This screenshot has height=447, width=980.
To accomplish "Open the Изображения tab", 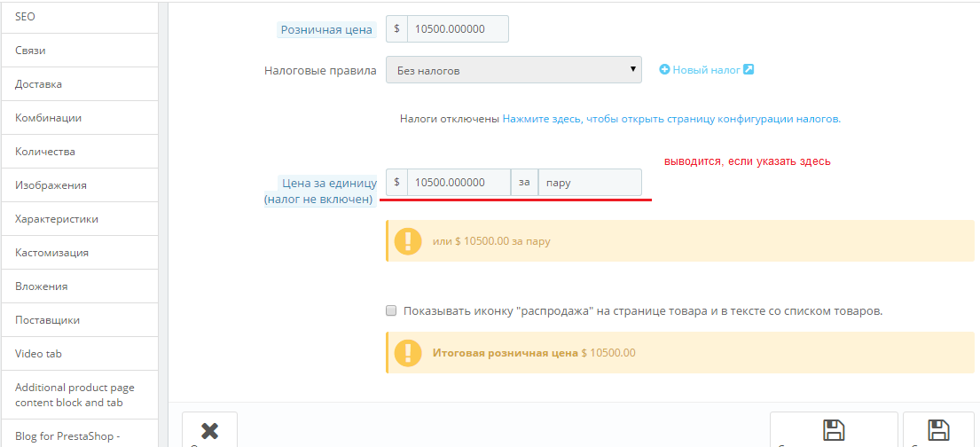I will pos(79,185).
